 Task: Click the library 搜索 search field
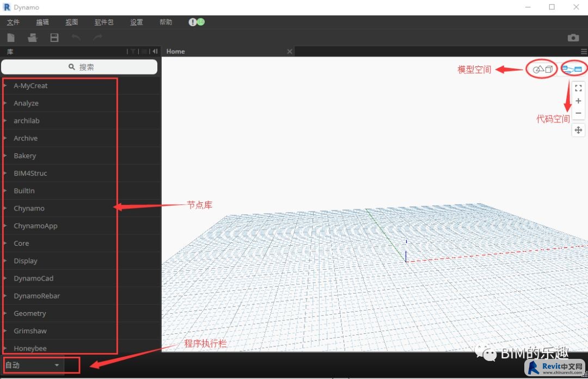(79, 67)
